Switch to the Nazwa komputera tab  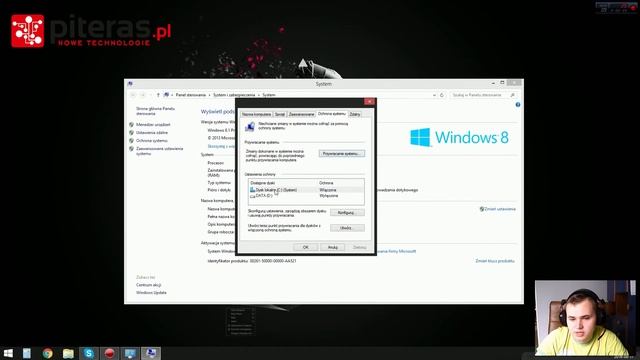(256, 114)
